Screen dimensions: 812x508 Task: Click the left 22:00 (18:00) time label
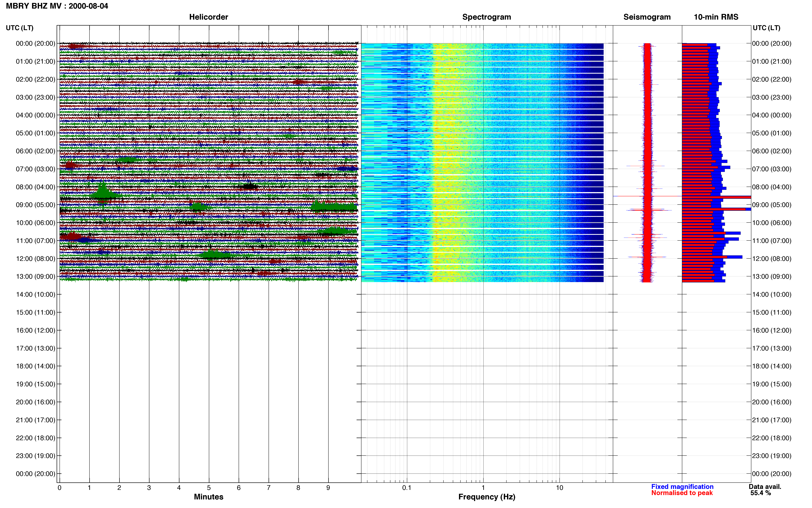click(36, 438)
